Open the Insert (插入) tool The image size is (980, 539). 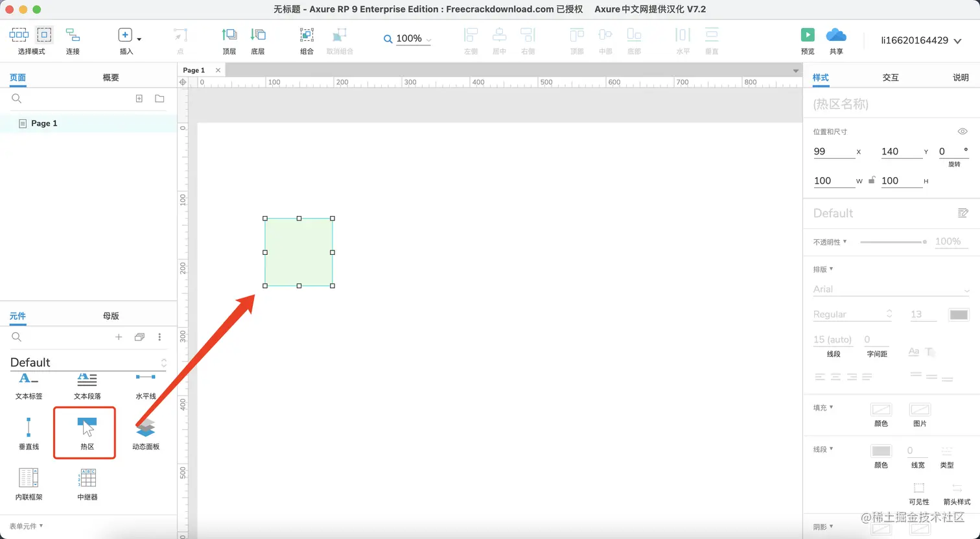coord(125,35)
